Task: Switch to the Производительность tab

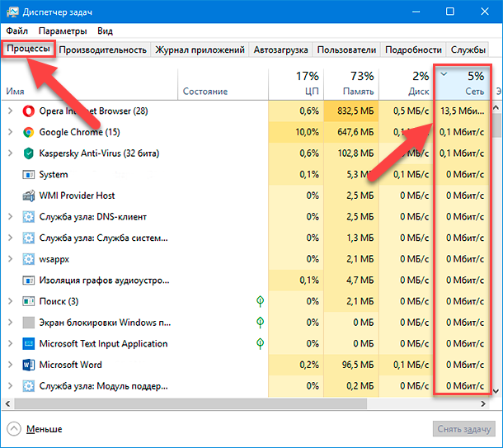Action: pyautogui.click(x=103, y=50)
